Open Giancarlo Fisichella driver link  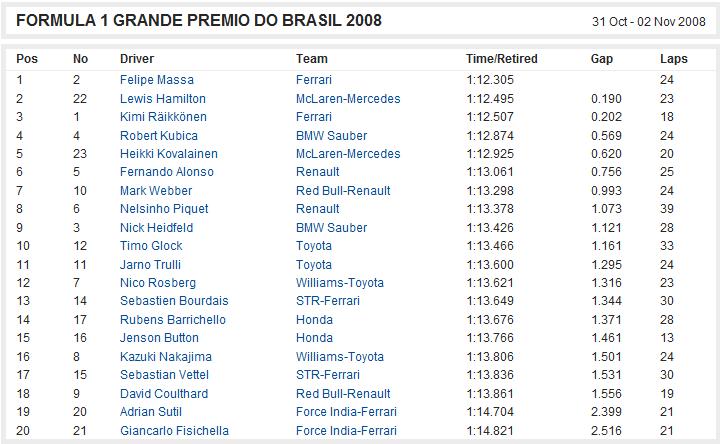click(174, 431)
